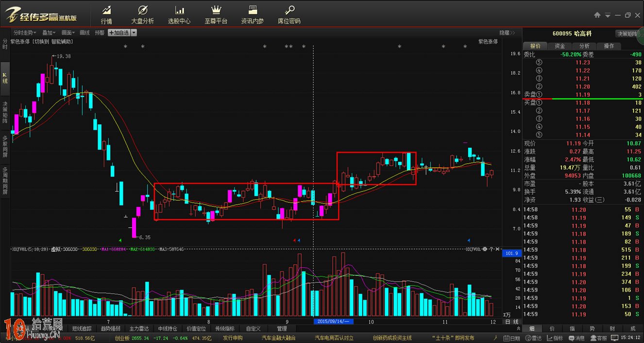Switch to the 资金 tab
This screenshot has height=343, width=644.
(x=559, y=46)
